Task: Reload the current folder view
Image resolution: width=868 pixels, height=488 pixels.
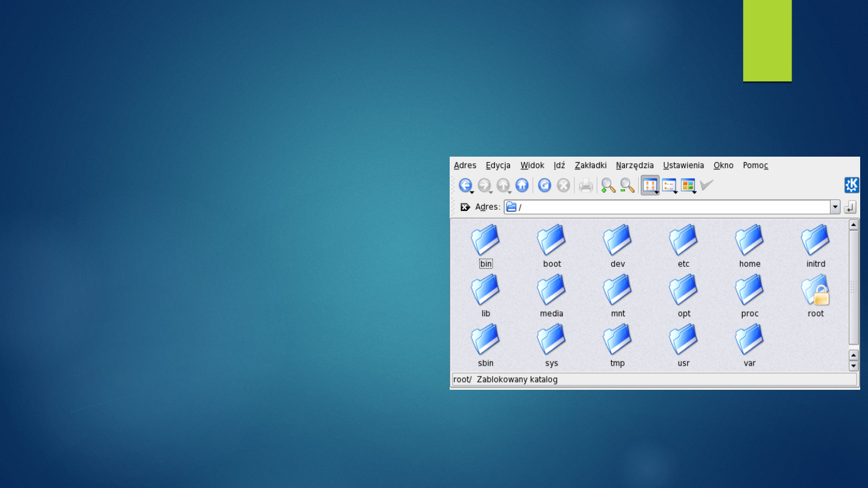Action: click(x=544, y=186)
